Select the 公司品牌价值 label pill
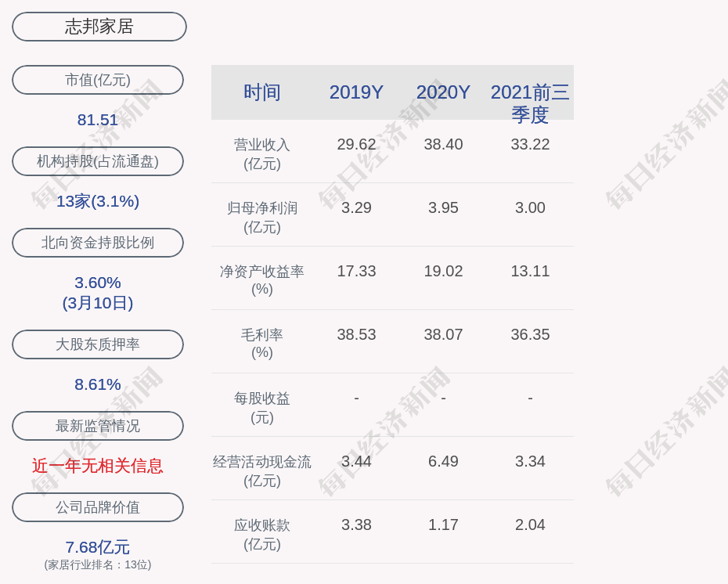Screen dimensions: 728x584 [98, 507]
